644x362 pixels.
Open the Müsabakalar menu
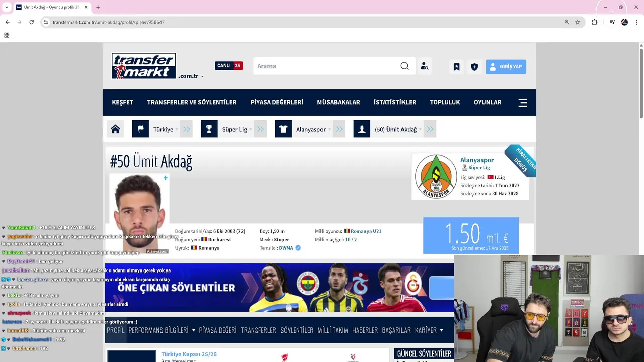coord(339,102)
